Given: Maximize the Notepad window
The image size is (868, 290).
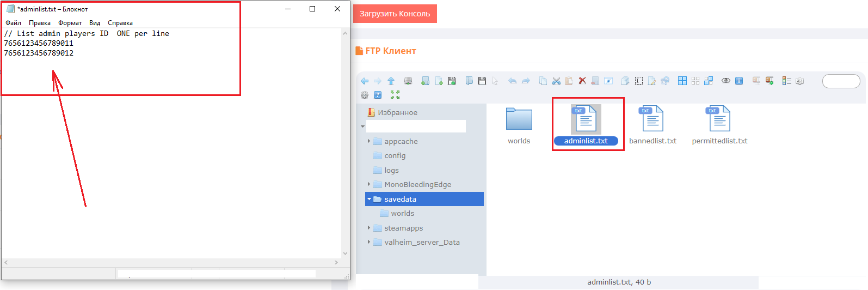Looking at the screenshot, I should coord(312,9).
